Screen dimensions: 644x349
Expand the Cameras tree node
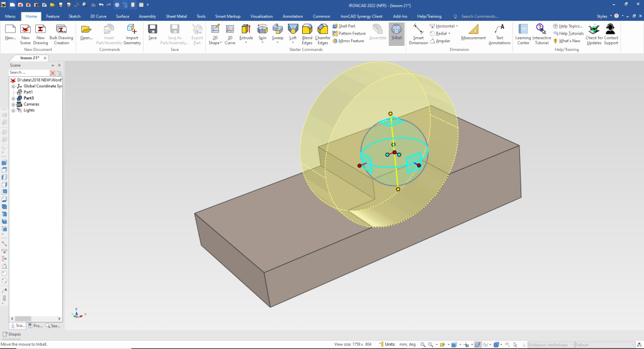click(13, 104)
